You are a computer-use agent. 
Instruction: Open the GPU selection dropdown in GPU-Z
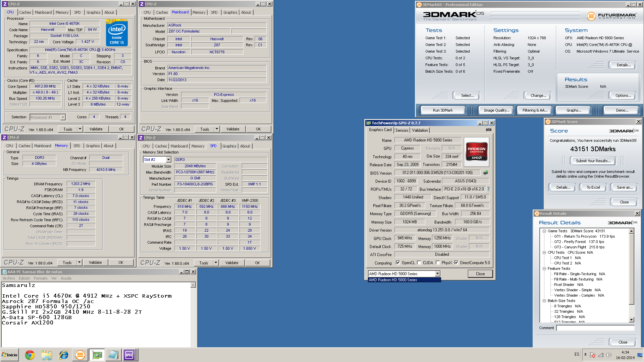click(x=437, y=274)
